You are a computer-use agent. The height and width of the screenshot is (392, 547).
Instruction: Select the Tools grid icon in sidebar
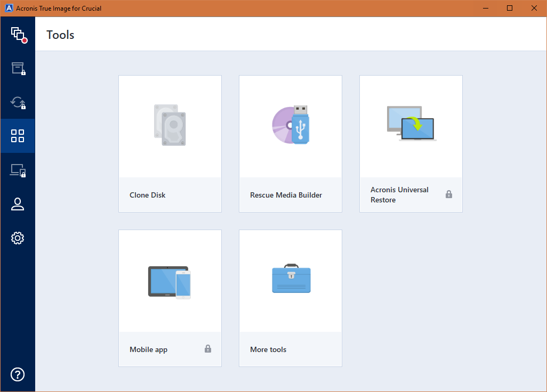click(x=18, y=136)
